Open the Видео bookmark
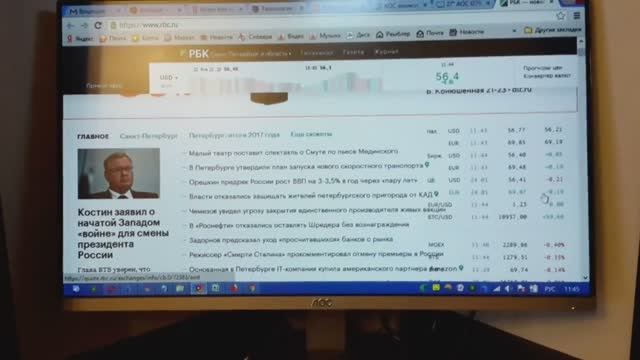Viewport: 640px width, 360px height. [x=291, y=37]
